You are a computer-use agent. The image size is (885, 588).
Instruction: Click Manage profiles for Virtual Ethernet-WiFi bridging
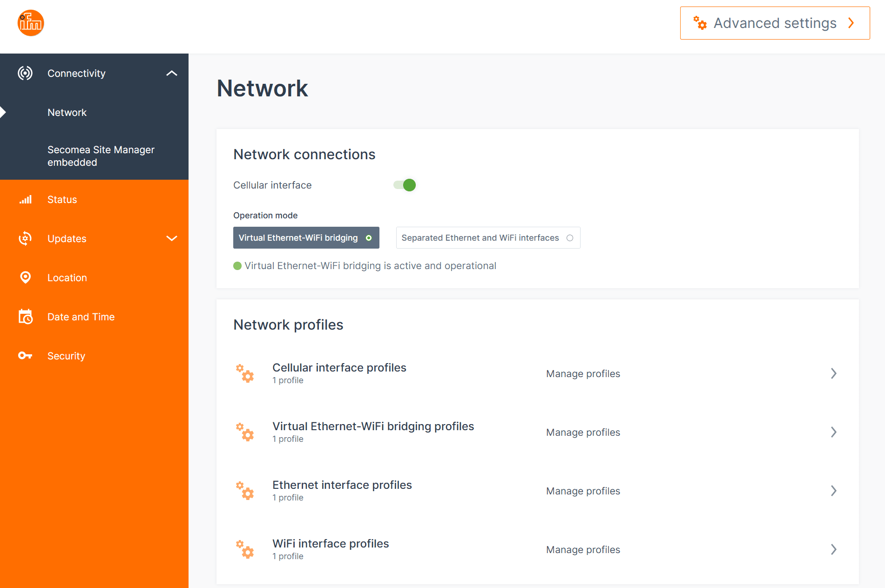(583, 433)
